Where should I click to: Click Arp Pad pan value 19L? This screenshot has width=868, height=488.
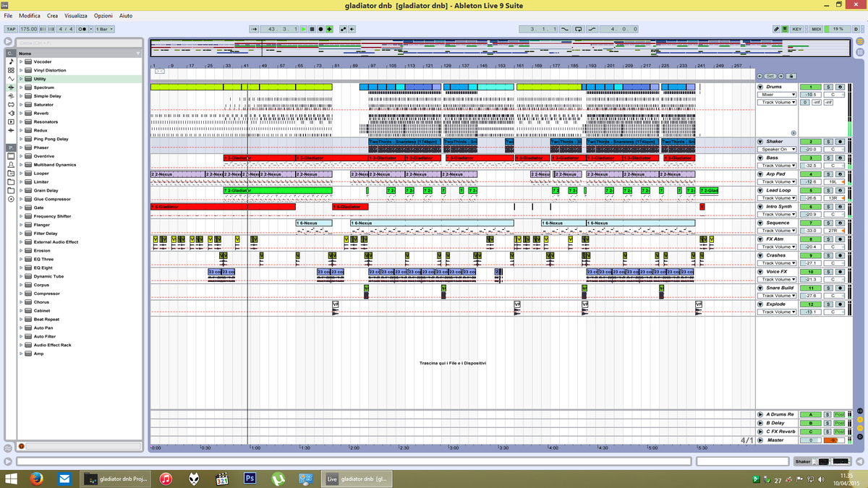point(833,181)
